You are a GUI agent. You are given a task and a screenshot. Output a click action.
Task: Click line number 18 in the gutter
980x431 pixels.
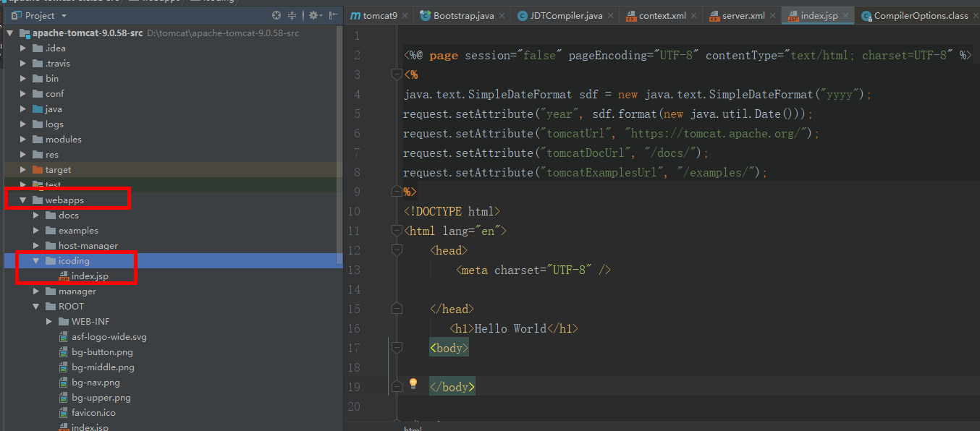pyautogui.click(x=354, y=367)
